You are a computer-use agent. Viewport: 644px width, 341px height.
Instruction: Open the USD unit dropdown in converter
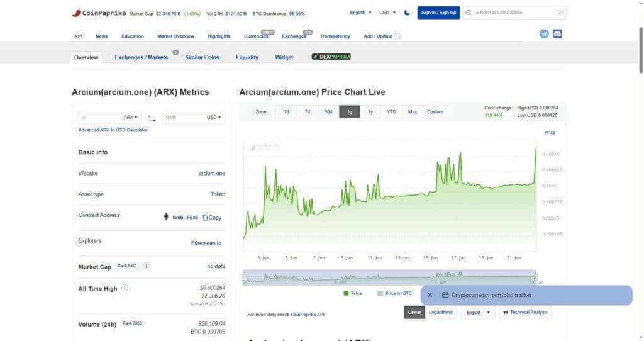coord(214,117)
